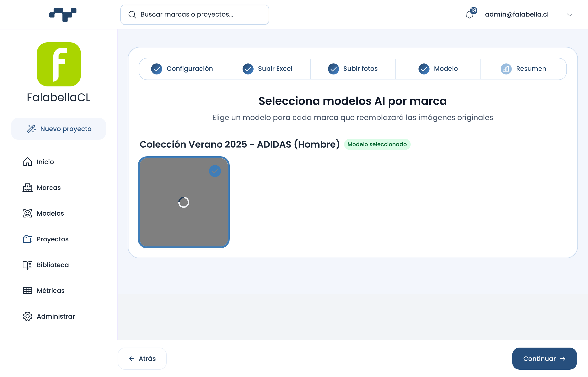This screenshot has height=377, width=588.
Task: Go to the Subir fotos step
Action: click(x=353, y=69)
